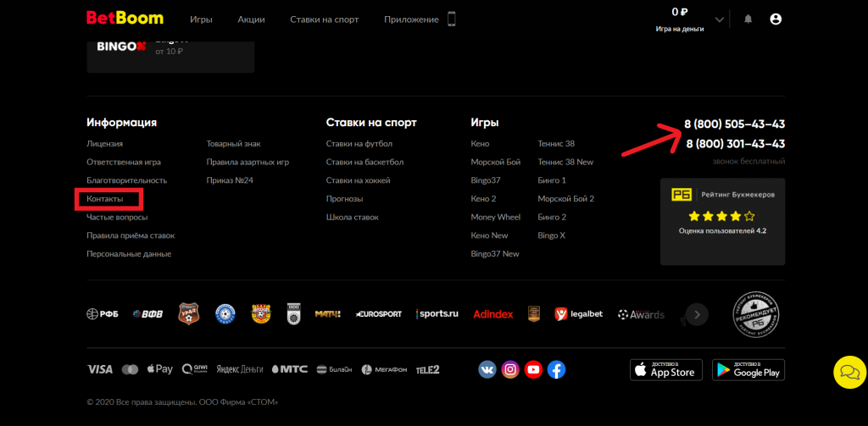Open Ставки на хоккей link
The height and width of the screenshot is (426, 868).
359,180
